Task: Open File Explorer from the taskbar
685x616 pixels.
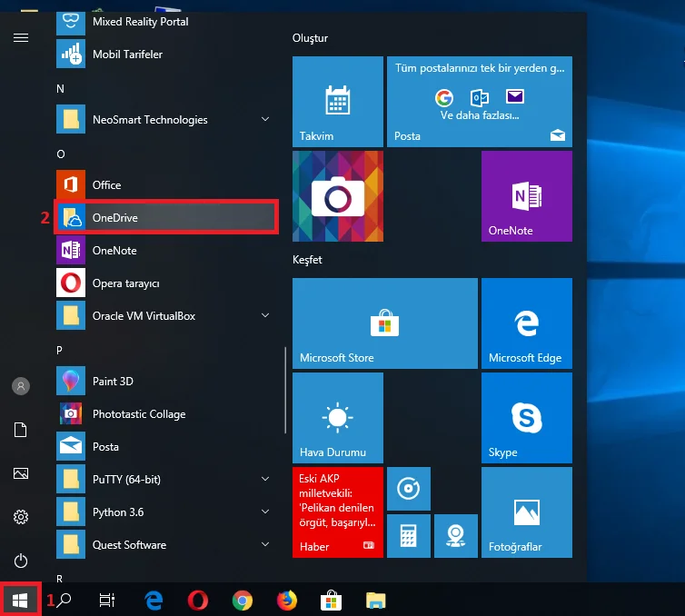Action: (x=376, y=601)
